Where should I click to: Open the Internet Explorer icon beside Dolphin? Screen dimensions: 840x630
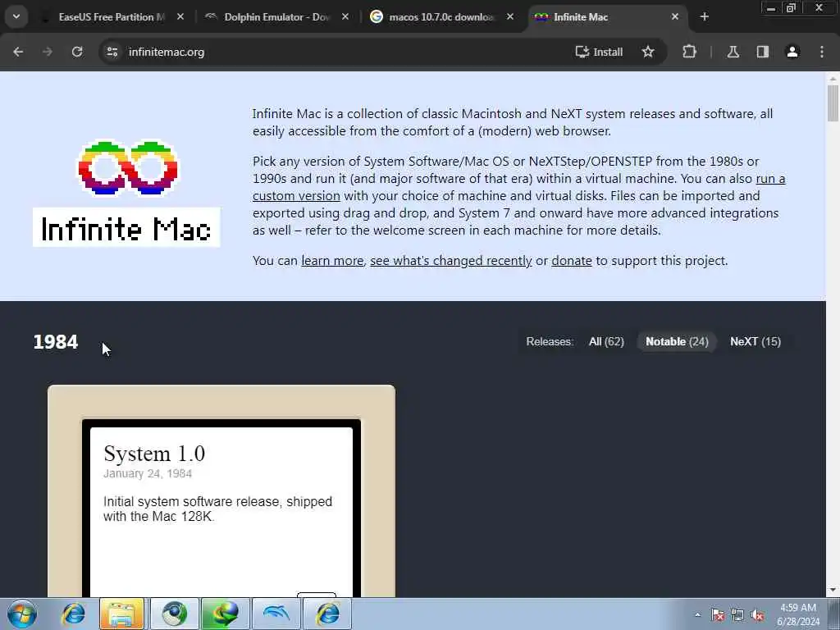(x=327, y=614)
